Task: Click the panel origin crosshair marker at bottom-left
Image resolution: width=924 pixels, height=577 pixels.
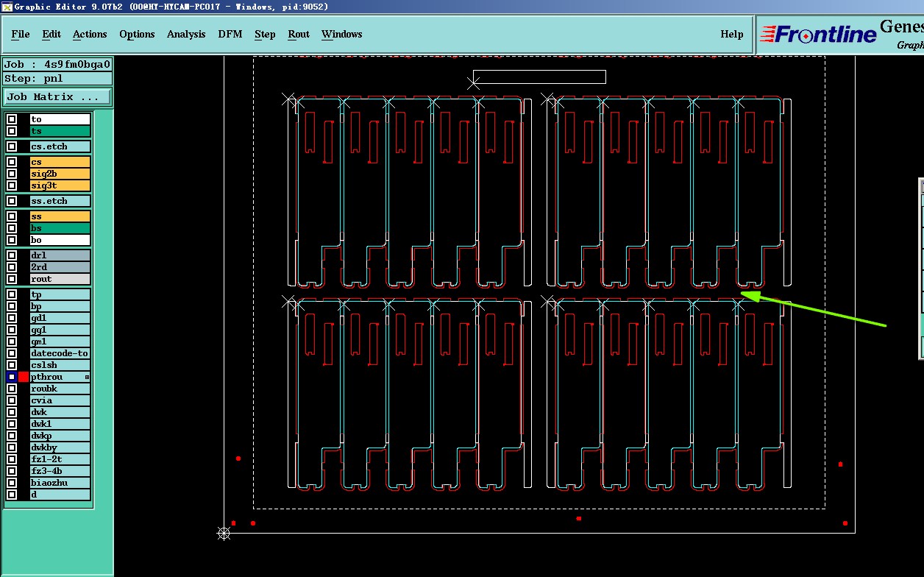Action: [224, 533]
